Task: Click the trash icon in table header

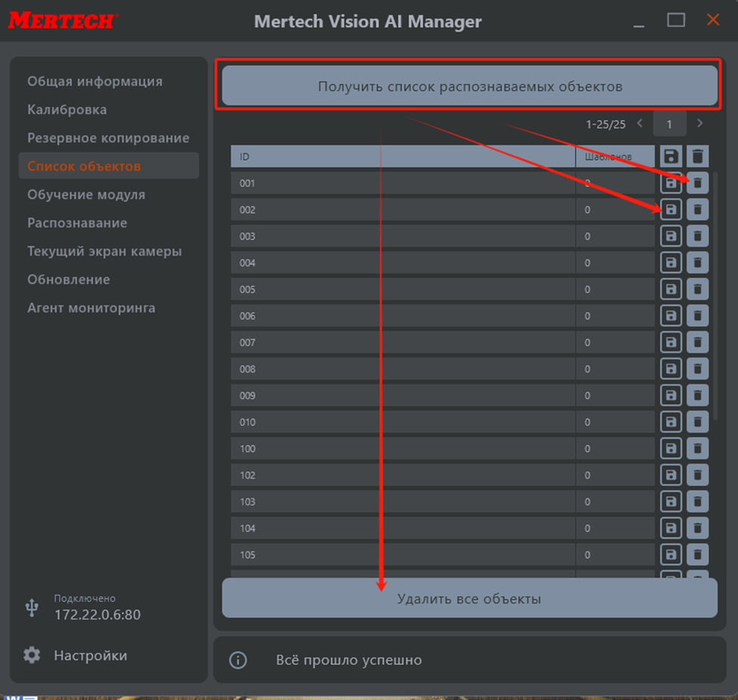Action: (x=697, y=157)
